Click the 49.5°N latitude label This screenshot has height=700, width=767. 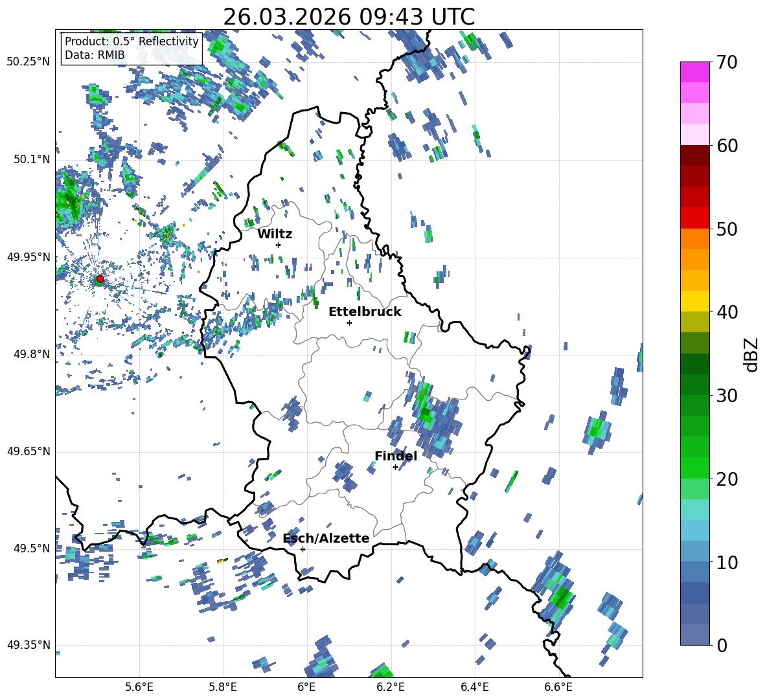(x=31, y=548)
